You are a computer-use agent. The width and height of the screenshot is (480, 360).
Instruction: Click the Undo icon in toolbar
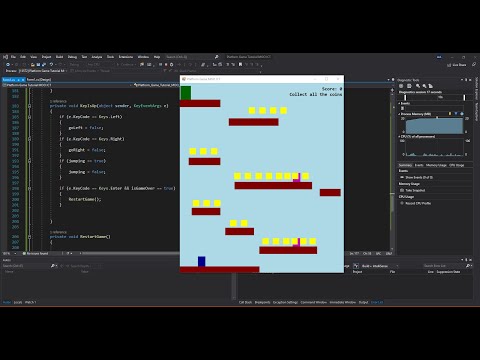point(51,65)
